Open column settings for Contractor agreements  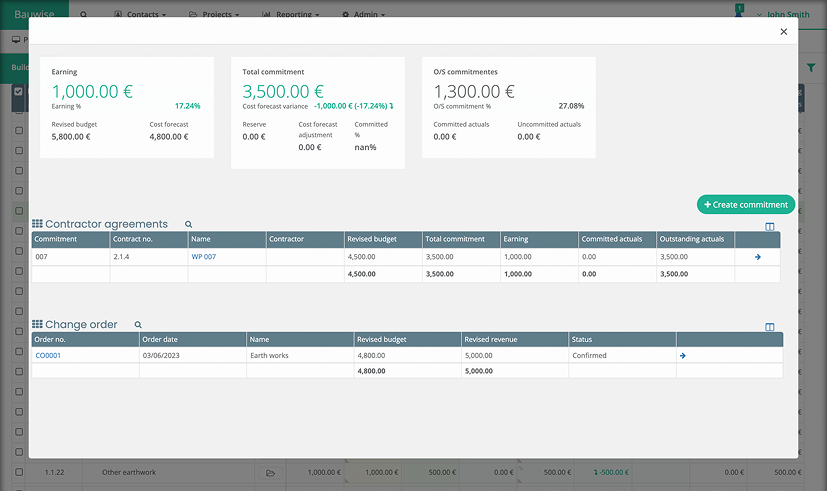(x=769, y=227)
